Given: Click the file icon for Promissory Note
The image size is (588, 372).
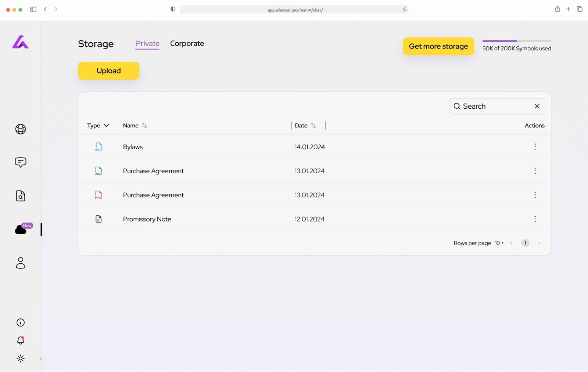Looking at the screenshot, I should (98, 219).
